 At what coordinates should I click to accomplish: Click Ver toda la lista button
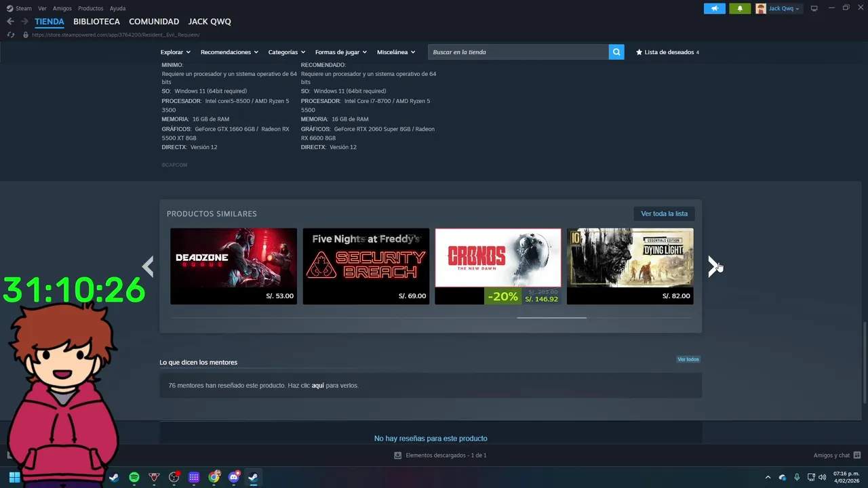click(664, 213)
